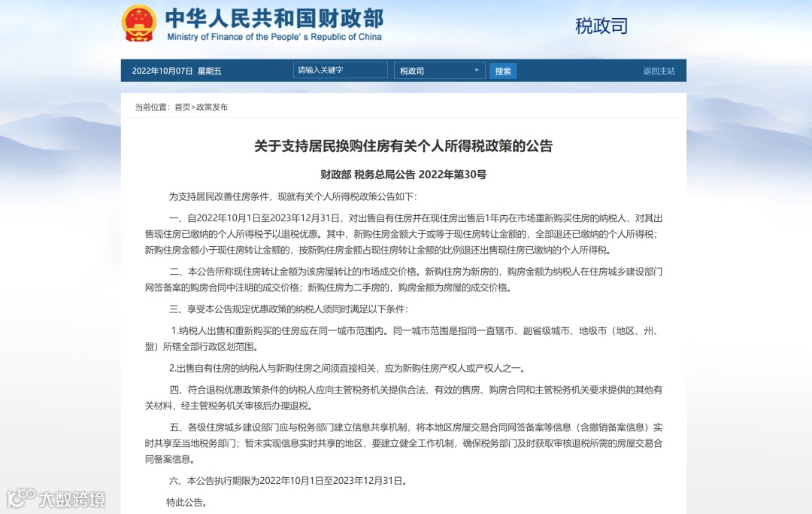Click the 税政司 department heading

point(601,26)
